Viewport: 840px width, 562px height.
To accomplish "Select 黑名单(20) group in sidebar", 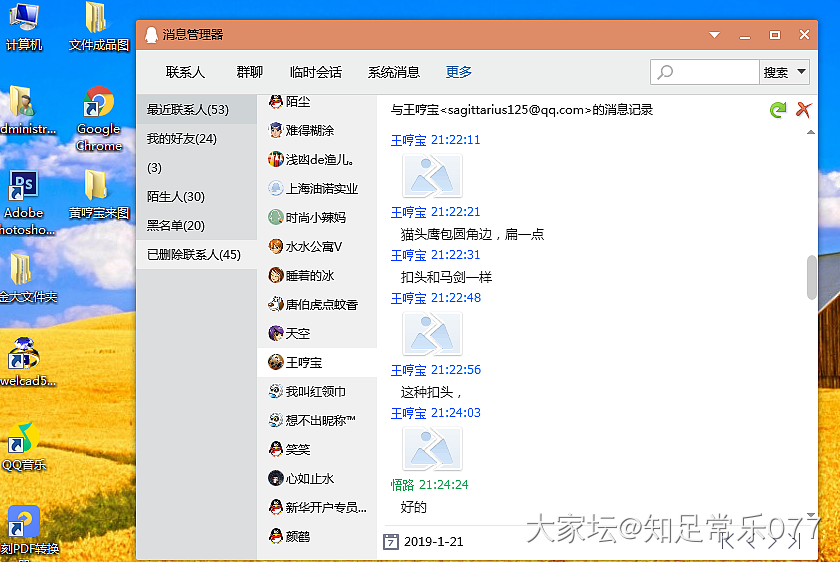I will click(x=176, y=226).
